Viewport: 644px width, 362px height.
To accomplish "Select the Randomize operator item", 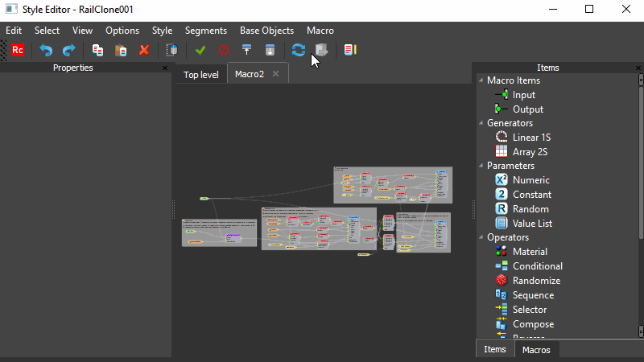I will 535,281.
